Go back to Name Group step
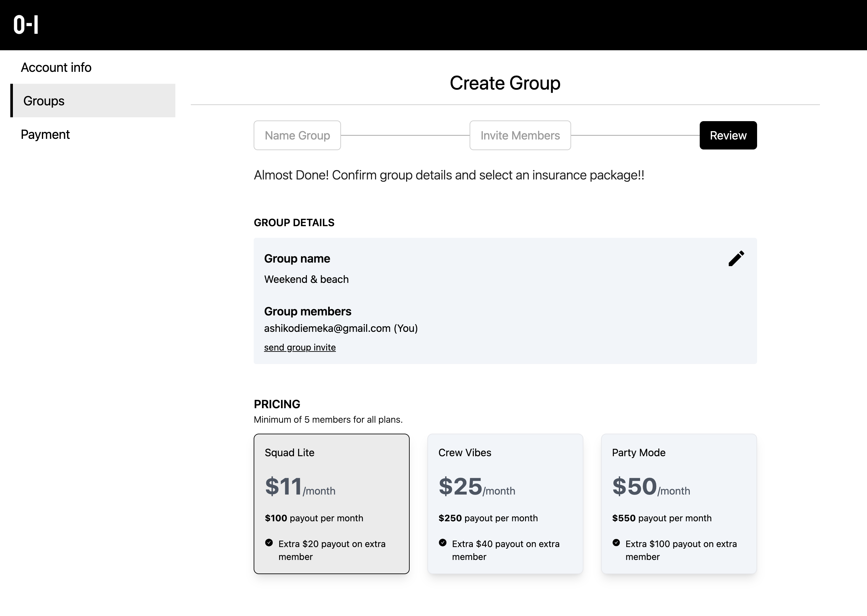The width and height of the screenshot is (867, 616). [x=297, y=135]
